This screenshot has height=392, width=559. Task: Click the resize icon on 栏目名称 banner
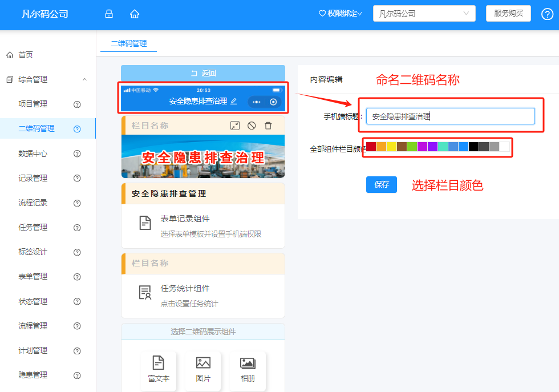pos(235,125)
